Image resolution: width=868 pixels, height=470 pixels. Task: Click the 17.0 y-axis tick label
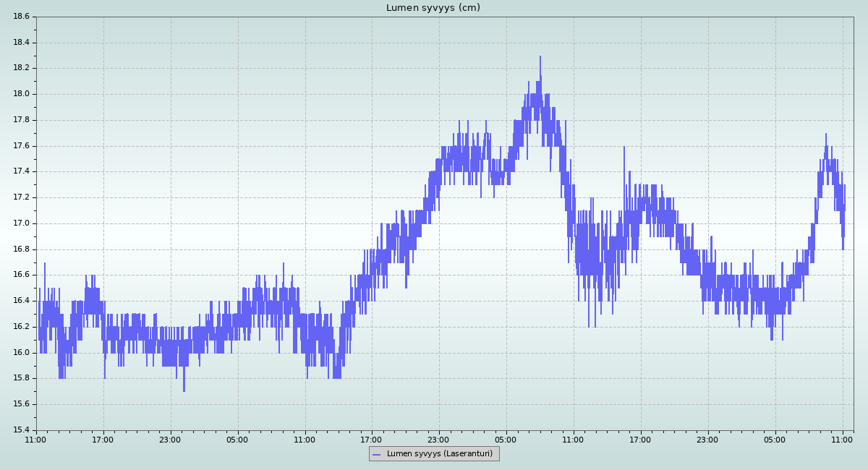(21, 223)
